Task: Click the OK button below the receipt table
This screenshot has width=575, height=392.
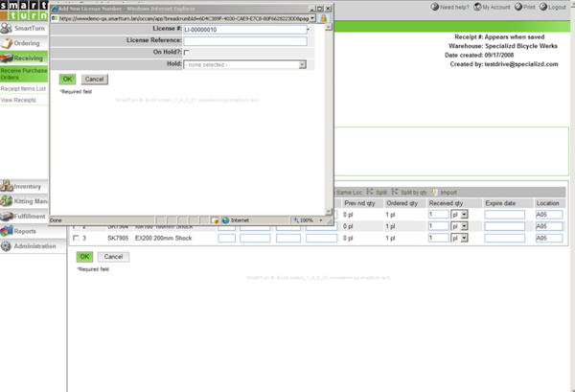Action: pyautogui.click(x=84, y=257)
